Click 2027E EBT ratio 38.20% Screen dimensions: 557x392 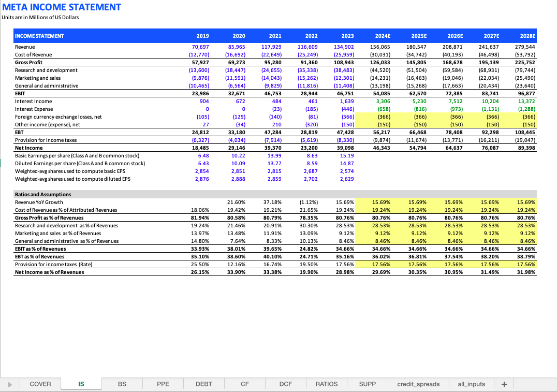tap(490, 257)
